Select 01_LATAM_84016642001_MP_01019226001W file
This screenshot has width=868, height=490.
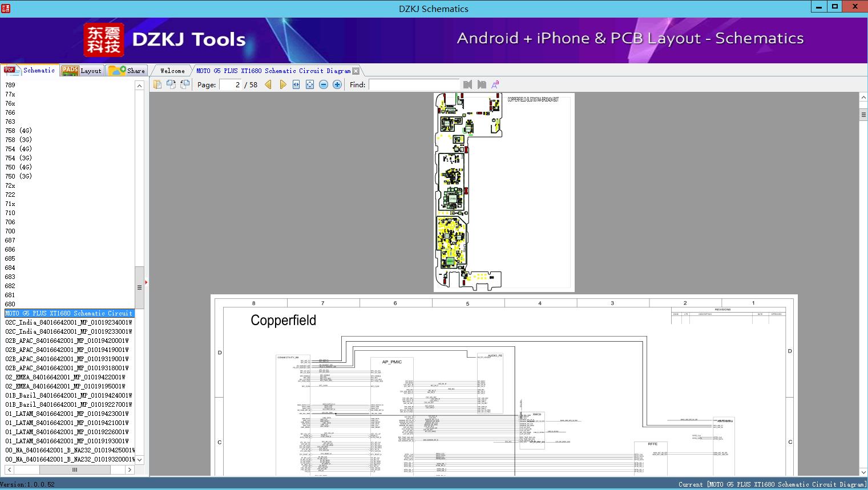(67, 432)
